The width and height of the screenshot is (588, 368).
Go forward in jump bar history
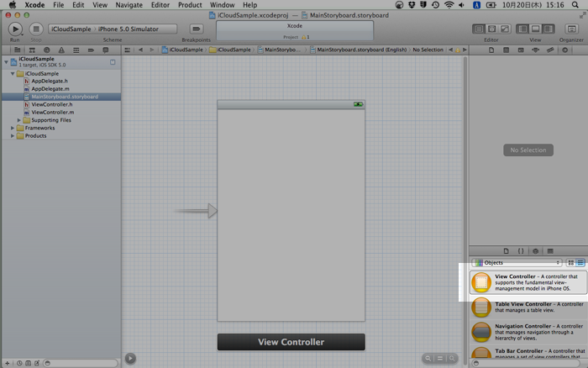click(152, 50)
